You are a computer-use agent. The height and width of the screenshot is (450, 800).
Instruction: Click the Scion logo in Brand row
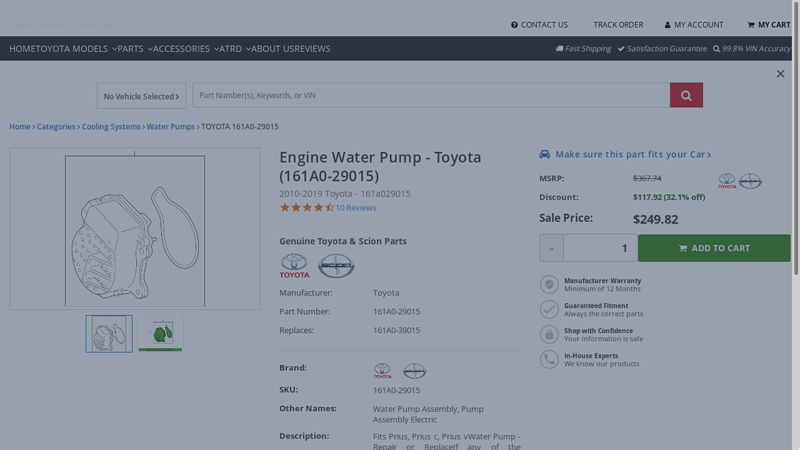tap(414, 371)
